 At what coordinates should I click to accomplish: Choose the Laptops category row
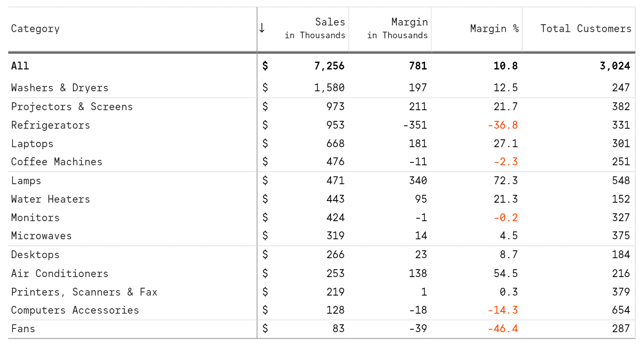322,144
